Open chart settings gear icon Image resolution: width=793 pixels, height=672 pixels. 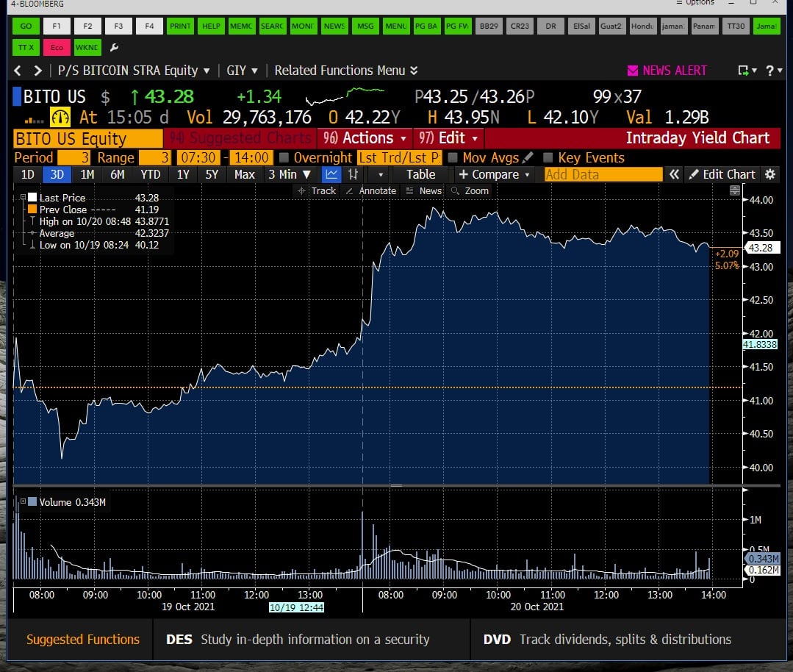(769, 174)
